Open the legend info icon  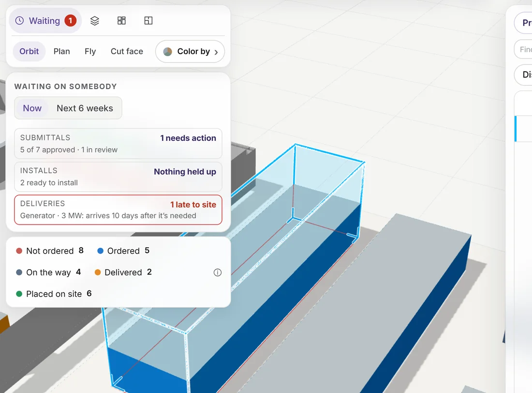218,272
